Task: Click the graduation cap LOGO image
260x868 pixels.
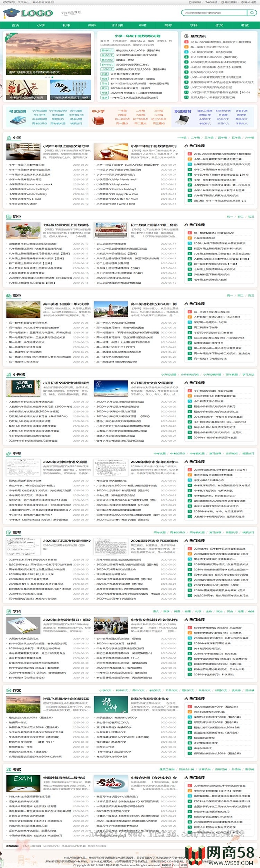Action: [28, 13]
